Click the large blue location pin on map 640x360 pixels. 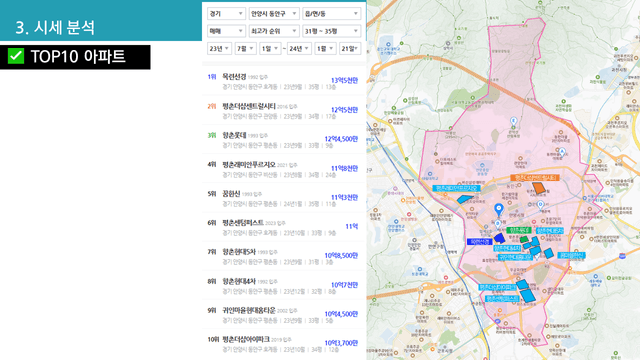point(498,209)
